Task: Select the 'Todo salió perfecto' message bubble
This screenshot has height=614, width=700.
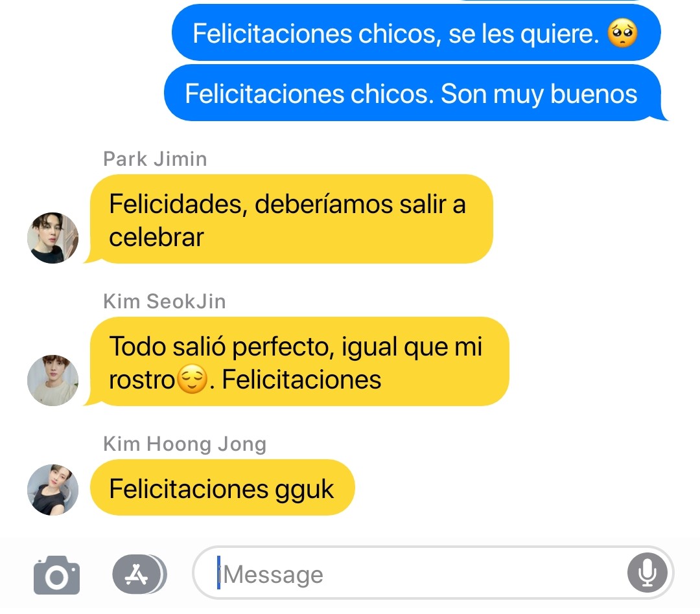Action: click(298, 362)
